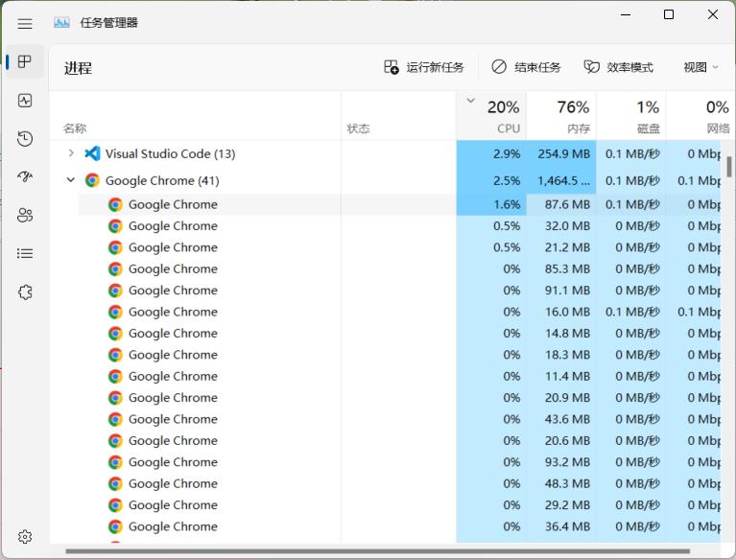Select the Chrome process using 85.3 MB
This screenshot has height=560, width=736.
coord(399,269)
